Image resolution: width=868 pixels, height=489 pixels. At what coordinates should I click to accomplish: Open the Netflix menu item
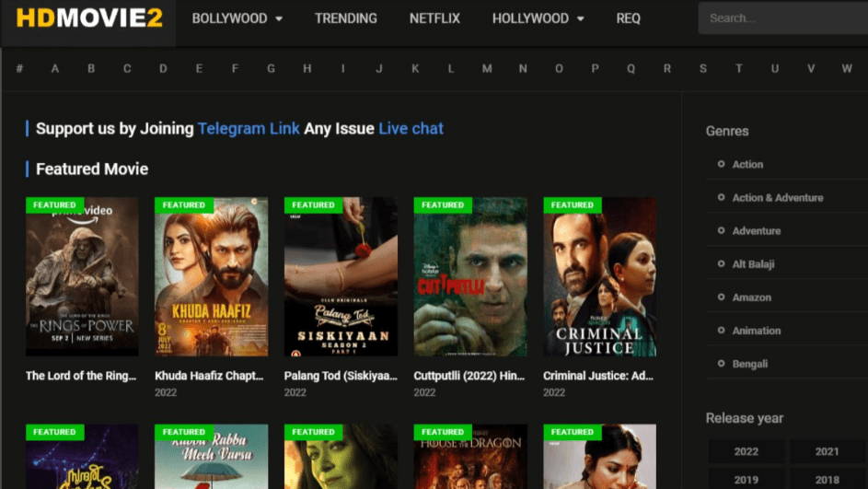click(x=434, y=18)
